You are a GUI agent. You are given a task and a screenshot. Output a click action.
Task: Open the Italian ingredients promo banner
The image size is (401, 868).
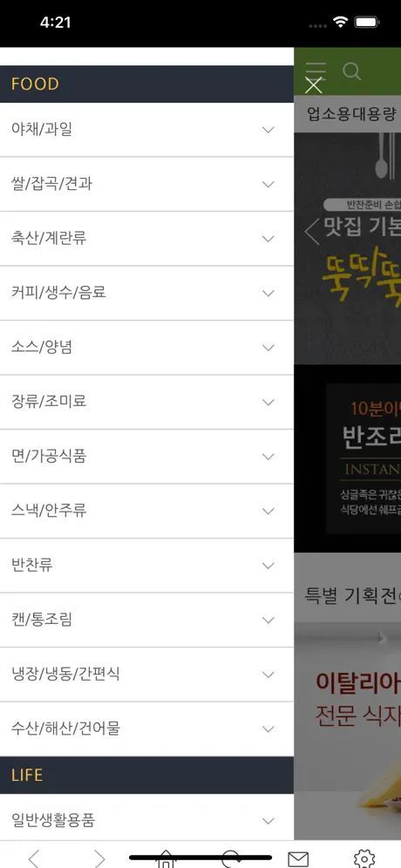click(x=347, y=730)
